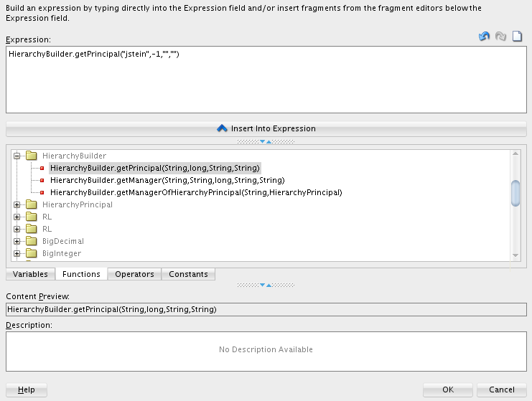Image resolution: width=532 pixels, height=401 pixels.
Task: Click the tree scrollbar down arrow
Action: point(515,255)
